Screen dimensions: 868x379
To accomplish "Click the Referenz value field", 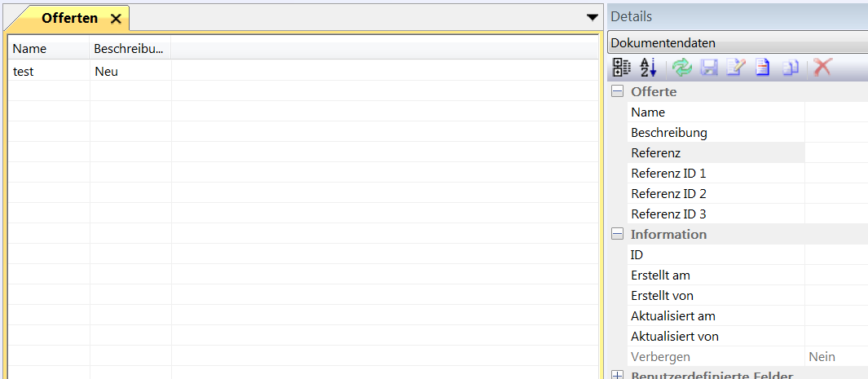I will coord(835,153).
